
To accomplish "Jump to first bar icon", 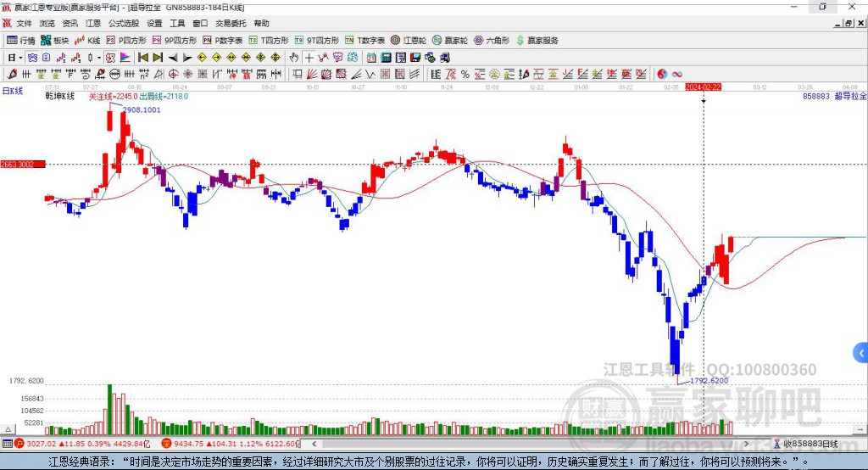I will [x=142, y=58].
